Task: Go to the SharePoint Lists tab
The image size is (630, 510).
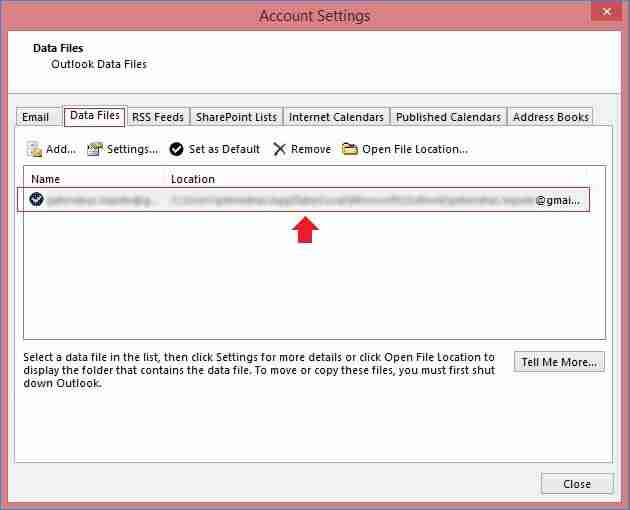Action: 236,117
